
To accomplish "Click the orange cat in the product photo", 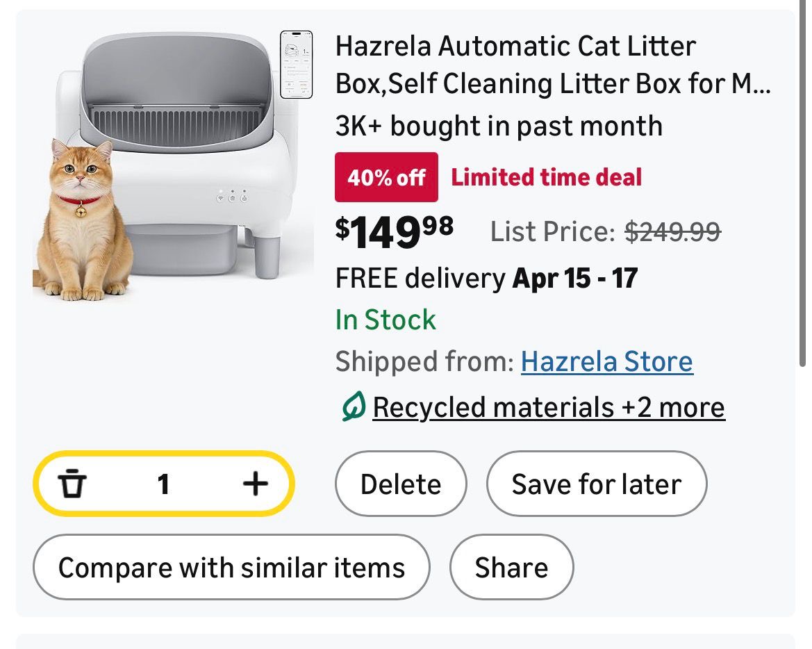I will (x=83, y=222).
